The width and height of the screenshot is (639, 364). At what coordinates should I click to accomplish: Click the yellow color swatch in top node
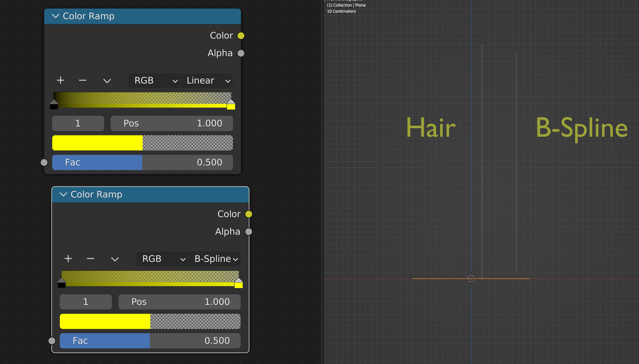pos(98,143)
